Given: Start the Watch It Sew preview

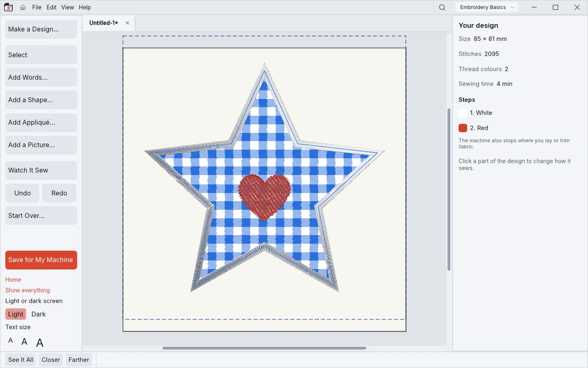Looking at the screenshot, I should click(x=41, y=171).
